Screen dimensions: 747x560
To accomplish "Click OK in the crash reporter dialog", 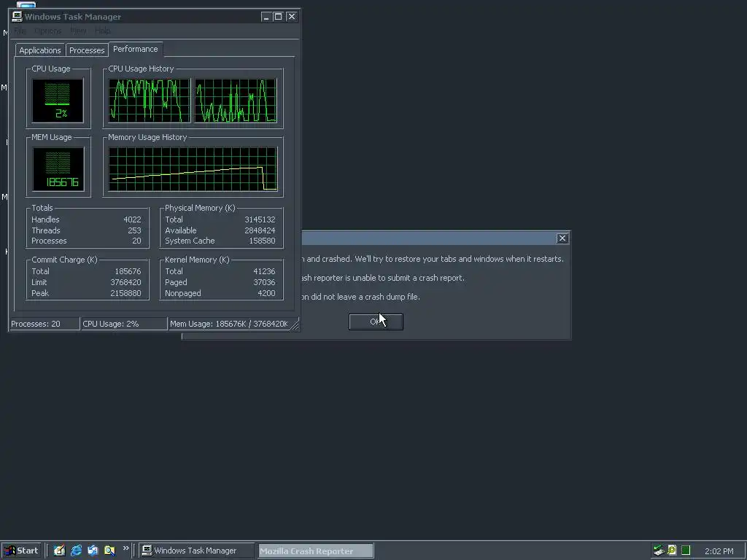I will [376, 322].
